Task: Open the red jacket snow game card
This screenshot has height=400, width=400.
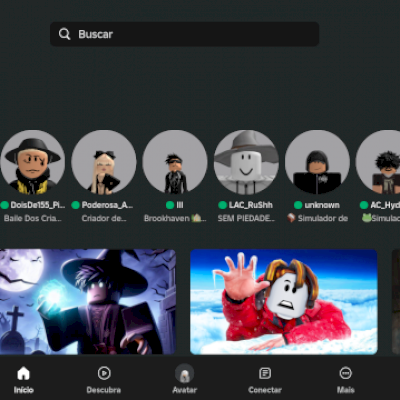Action: point(284,302)
